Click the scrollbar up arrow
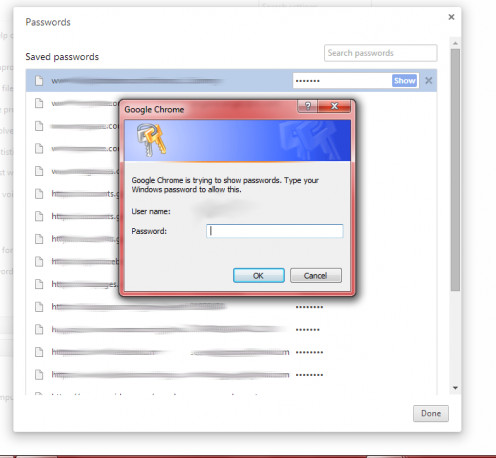The width and height of the screenshot is (496, 458). coord(455,43)
